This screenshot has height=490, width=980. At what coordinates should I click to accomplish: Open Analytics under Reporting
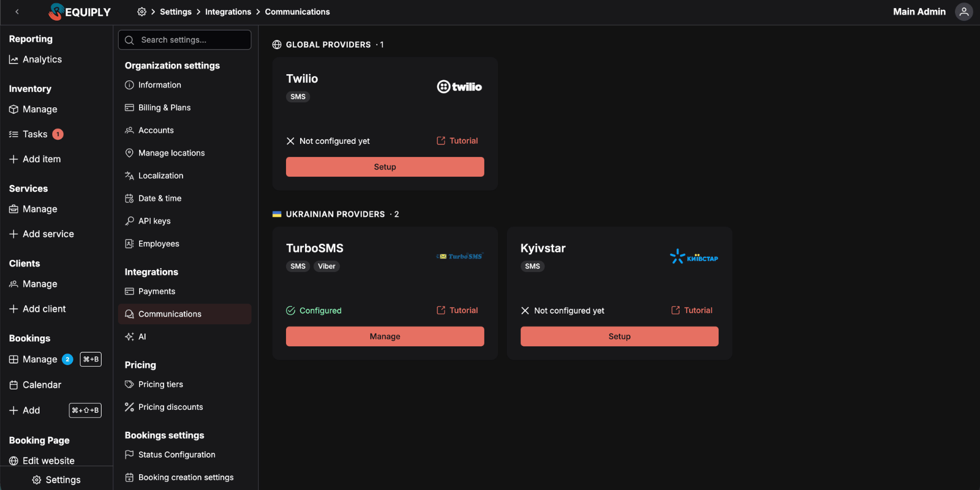(x=36, y=59)
